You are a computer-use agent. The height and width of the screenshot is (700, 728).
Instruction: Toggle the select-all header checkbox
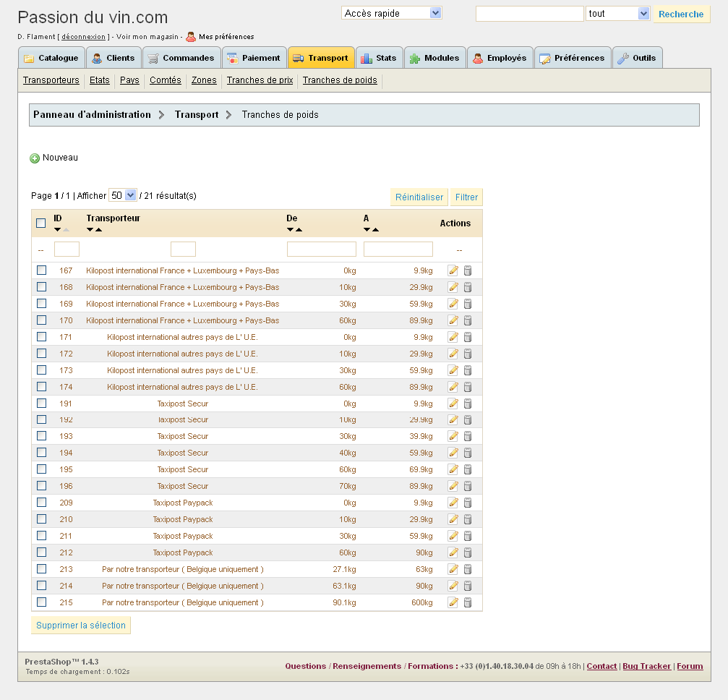tap(41, 223)
